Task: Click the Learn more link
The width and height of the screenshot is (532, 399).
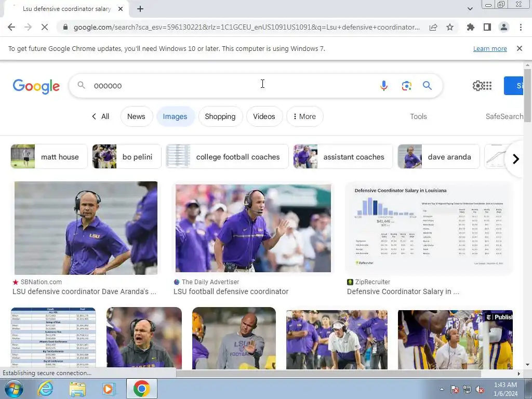Action: (490, 48)
